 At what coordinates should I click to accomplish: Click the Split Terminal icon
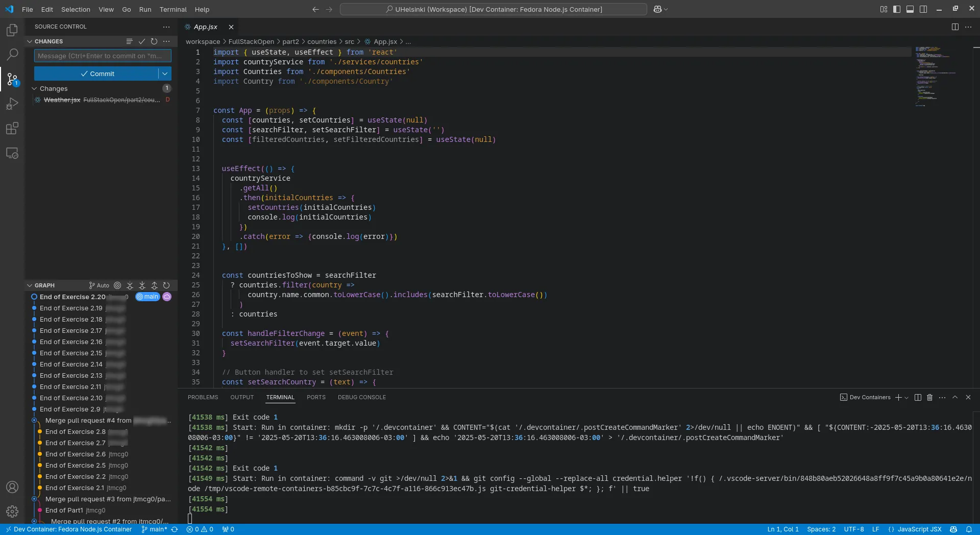click(x=917, y=397)
